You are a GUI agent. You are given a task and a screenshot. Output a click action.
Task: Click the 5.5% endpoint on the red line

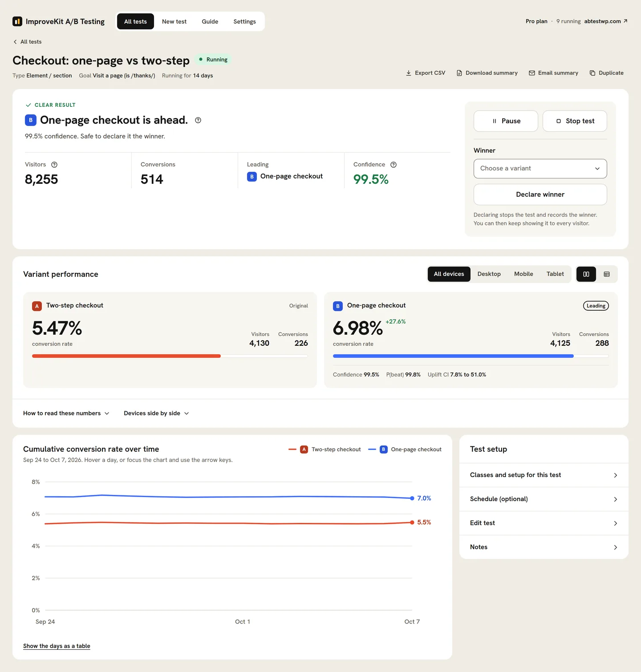coord(412,522)
